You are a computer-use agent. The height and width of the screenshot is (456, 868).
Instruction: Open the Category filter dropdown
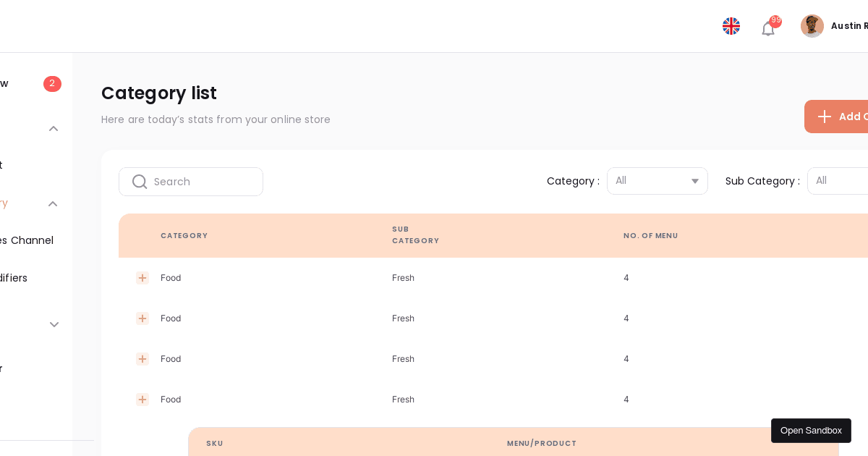(657, 181)
